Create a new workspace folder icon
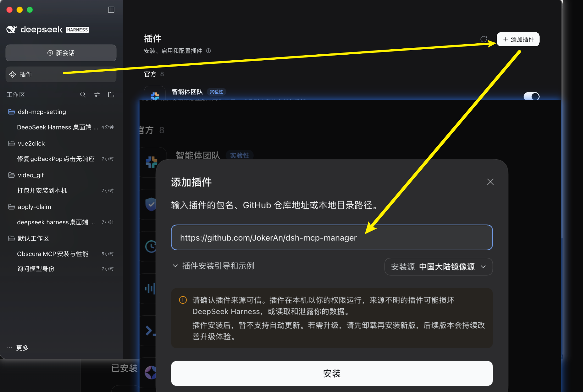The height and width of the screenshot is (392, 583). (x=111, y=95)
